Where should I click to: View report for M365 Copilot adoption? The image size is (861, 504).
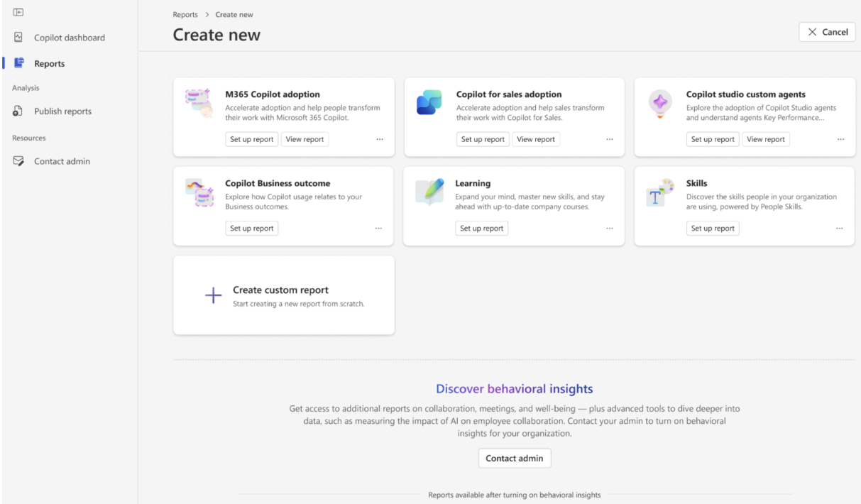pos(305,140)
